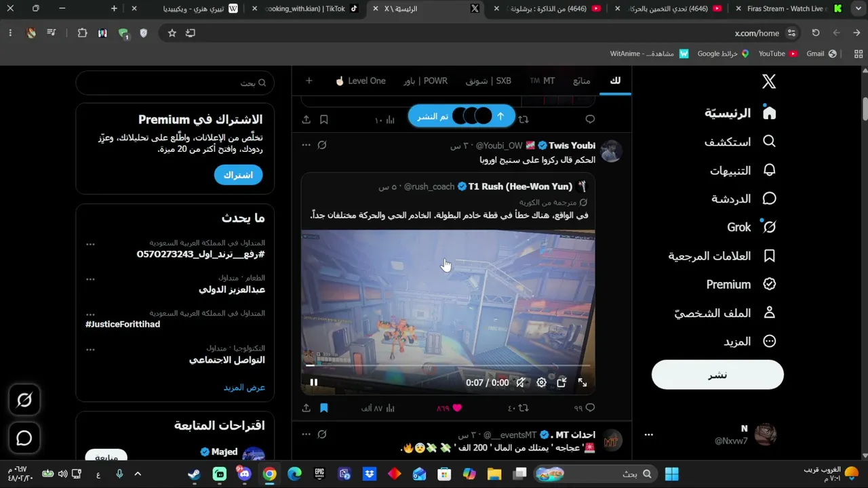868x488 pixels.
Task: Open video settings gear menu
Action: point(541,382)
